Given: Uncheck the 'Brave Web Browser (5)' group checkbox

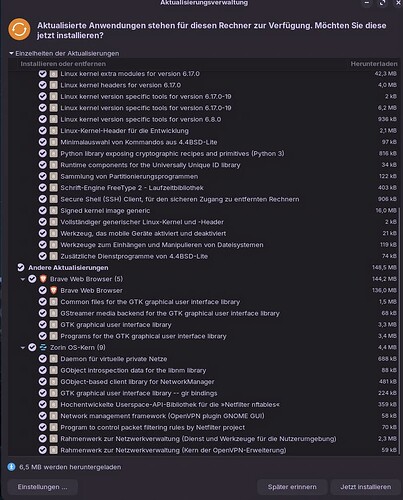Looking at the screenshot, I should coord(32,279).
